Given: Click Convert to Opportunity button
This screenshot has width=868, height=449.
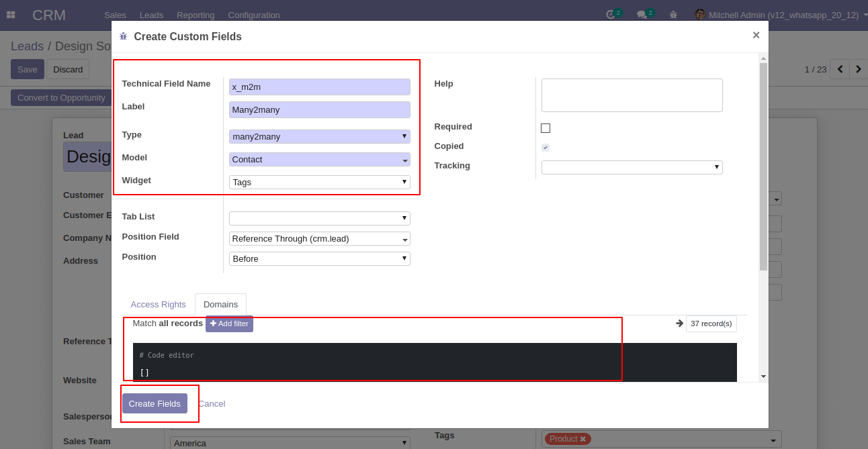Looking at the screenshot, I should pos(61,97).
